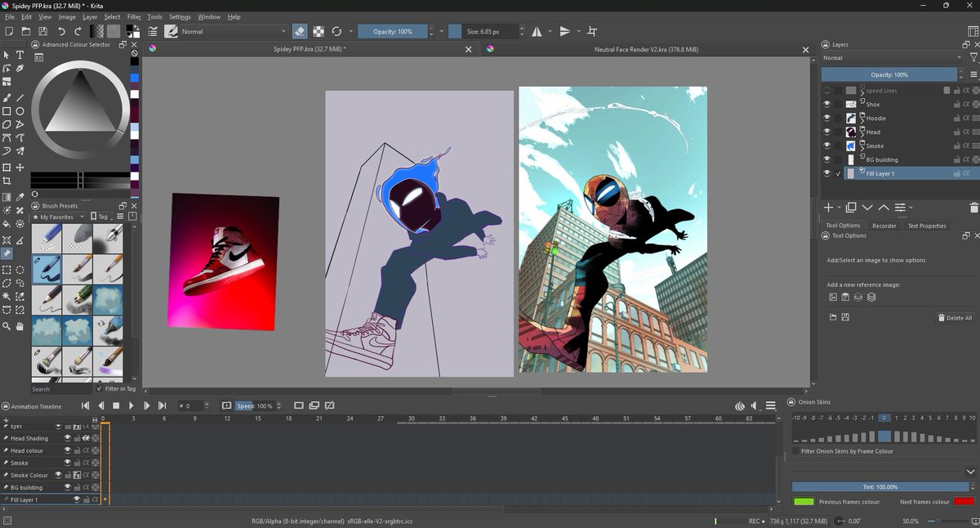
Task: Expand the Tag dropdown button
Action: 101,217
